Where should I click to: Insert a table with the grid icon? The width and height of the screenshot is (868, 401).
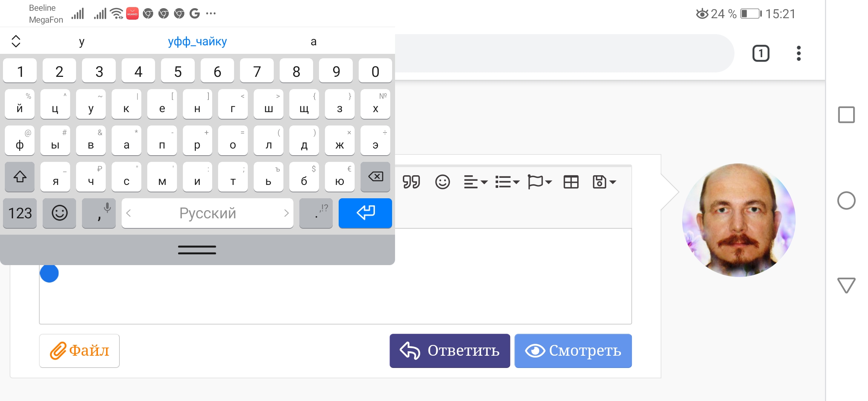tap(571, 182)
